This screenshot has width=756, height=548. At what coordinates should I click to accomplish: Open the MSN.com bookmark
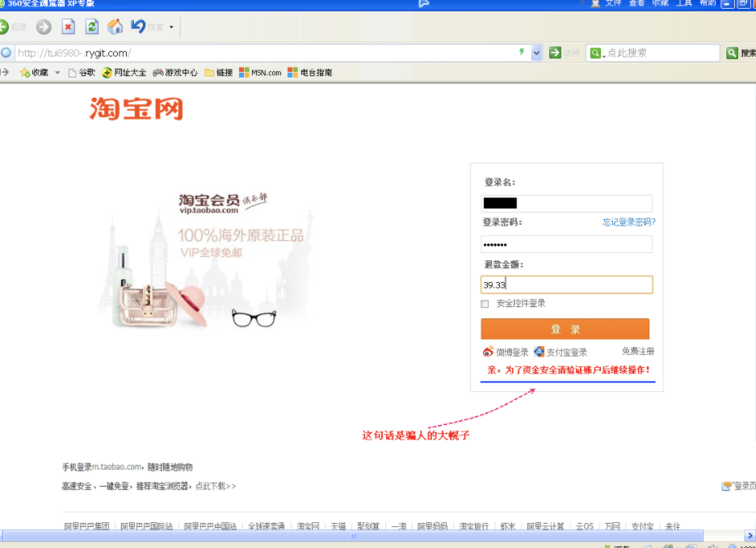(x=260, y=73)
